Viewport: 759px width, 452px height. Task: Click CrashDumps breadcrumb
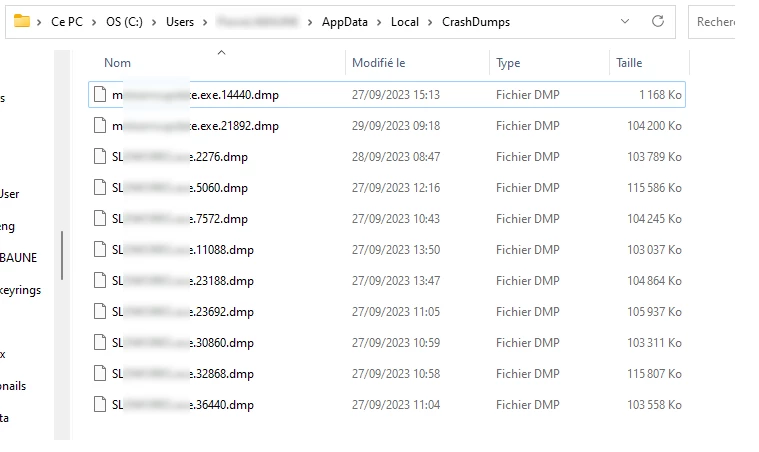(x=476, y=22)
